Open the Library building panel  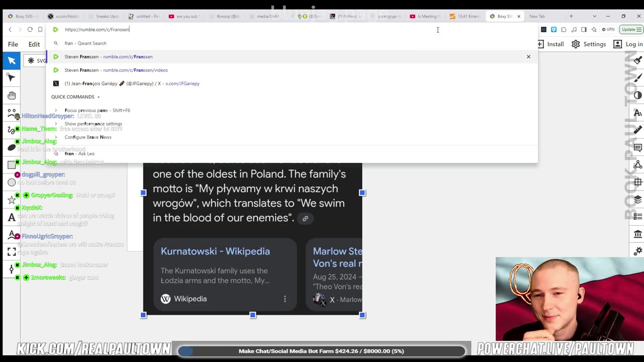click(638, 234)
